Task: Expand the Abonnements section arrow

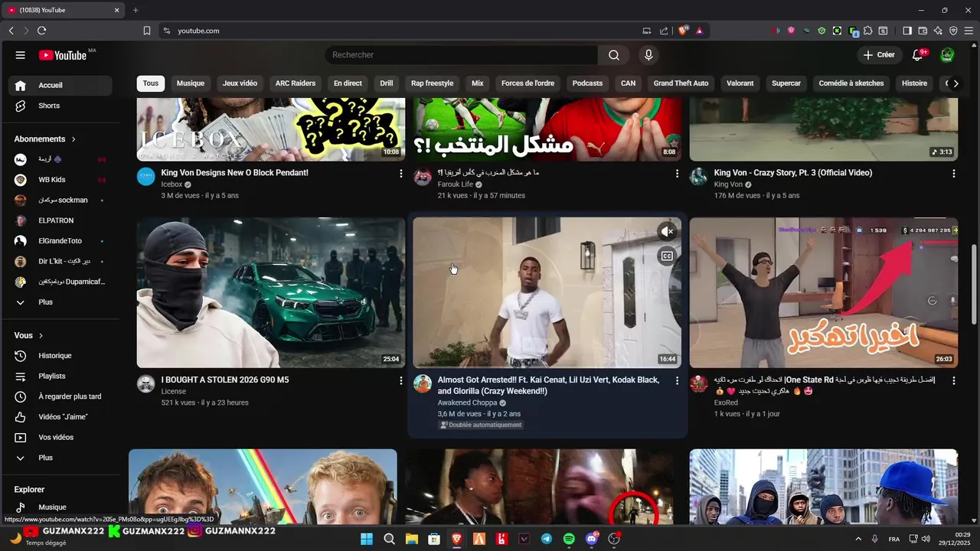Action: point(73,139)
